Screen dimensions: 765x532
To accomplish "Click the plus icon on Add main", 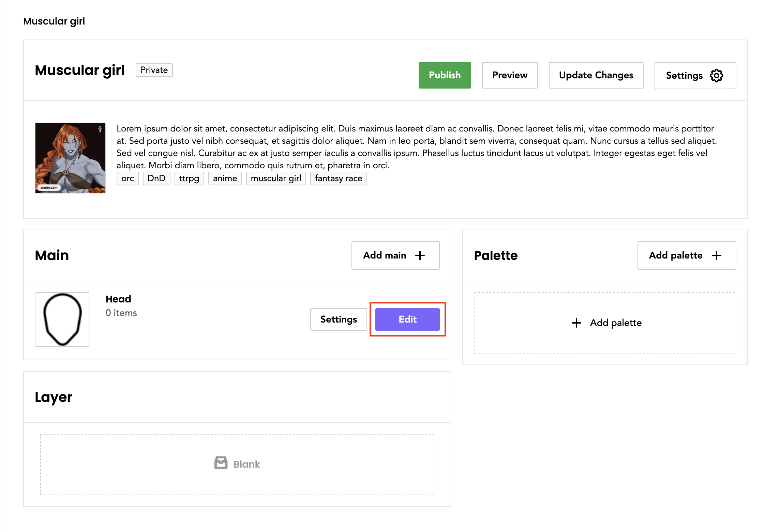I will click(420, 255).
